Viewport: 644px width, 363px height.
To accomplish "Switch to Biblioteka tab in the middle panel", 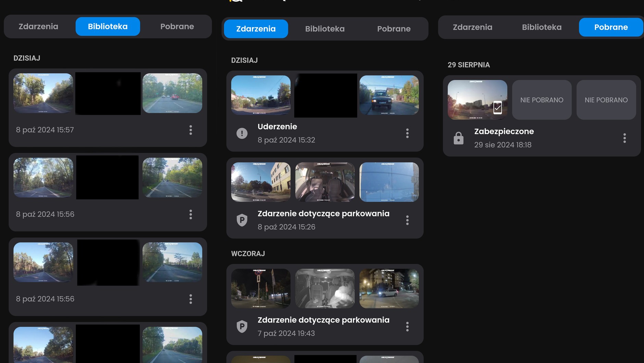I will click(325, 29).
